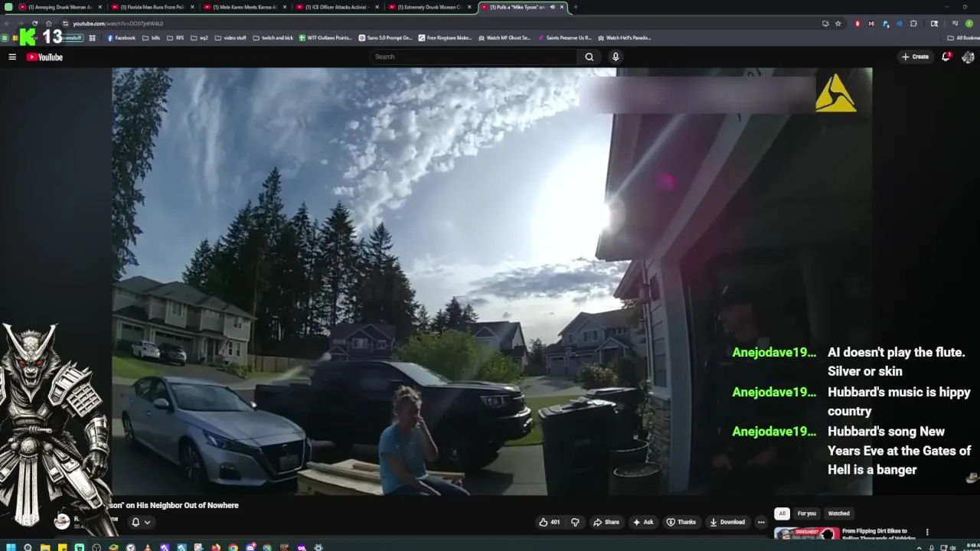Screen dimensions: 980x551
Task: Open Watch MF Ghost Se... bookmark
Action: tap(505, 37)
